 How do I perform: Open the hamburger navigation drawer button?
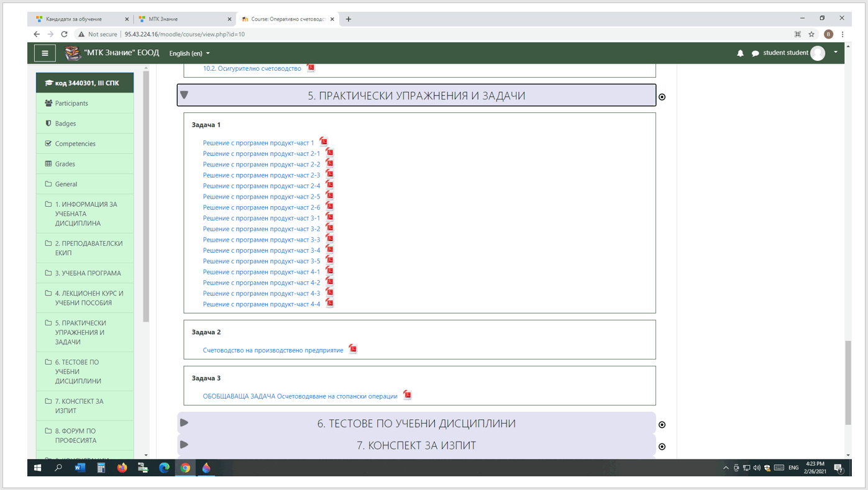[45, 53]
